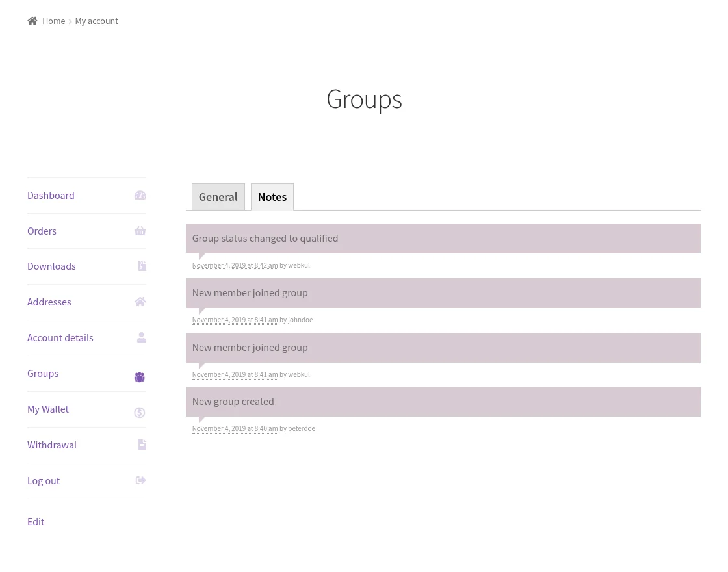Select My Wallet in the sidebar menu
The height and width of the screenshot is (572, 728).
[47, 409]
